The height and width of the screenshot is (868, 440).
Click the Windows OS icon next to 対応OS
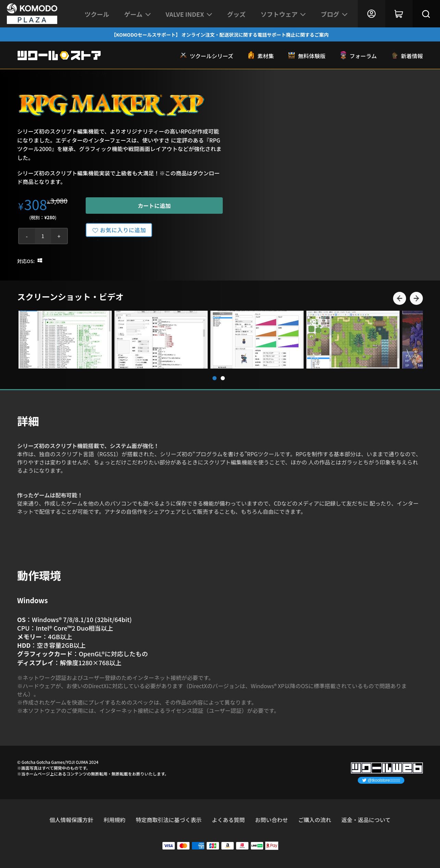40,261
